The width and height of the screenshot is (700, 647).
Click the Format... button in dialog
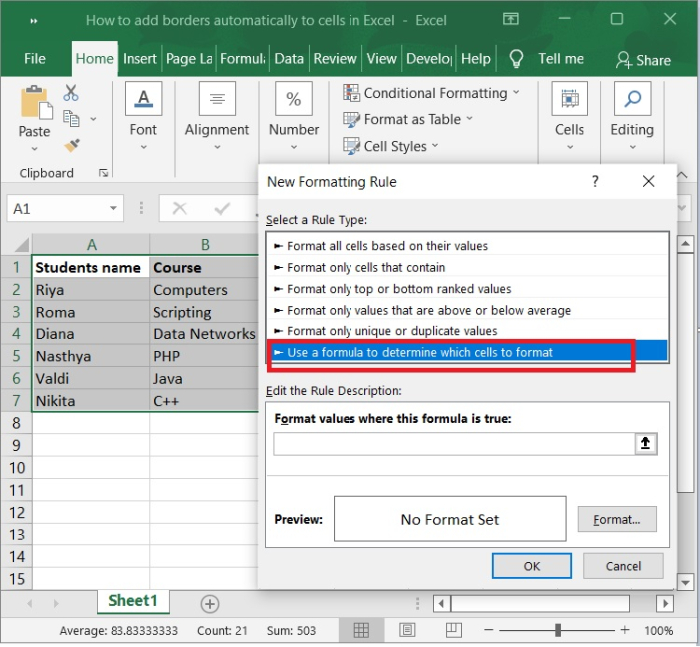pyautogui.click(x=616, y=519)
